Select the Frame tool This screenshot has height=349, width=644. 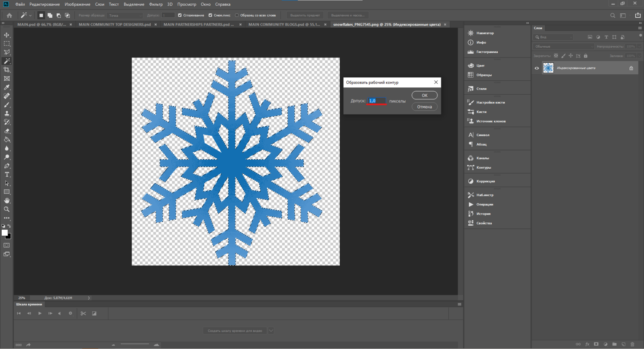7,79
